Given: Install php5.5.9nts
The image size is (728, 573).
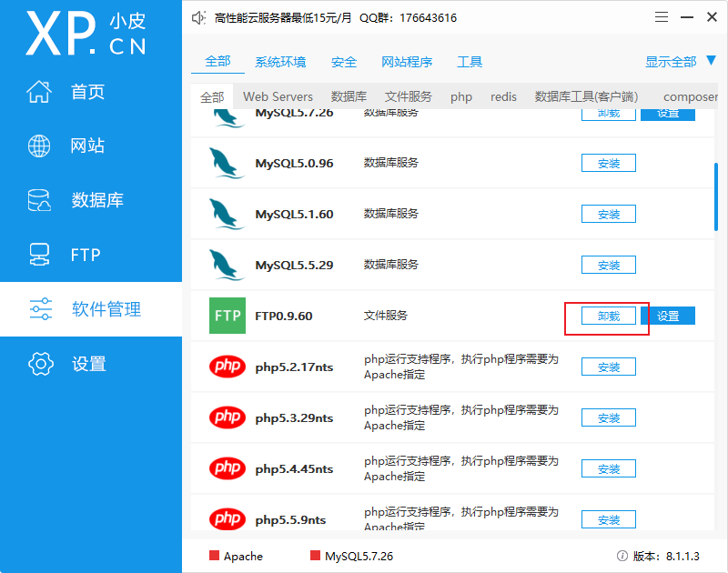Looking at the screenshot, I should coord(609,519).
